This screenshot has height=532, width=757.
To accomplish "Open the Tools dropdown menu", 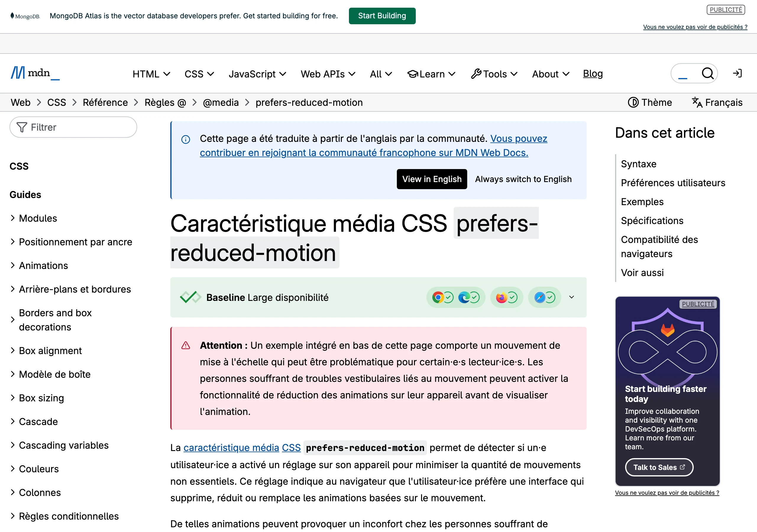I will coord(494,74).
